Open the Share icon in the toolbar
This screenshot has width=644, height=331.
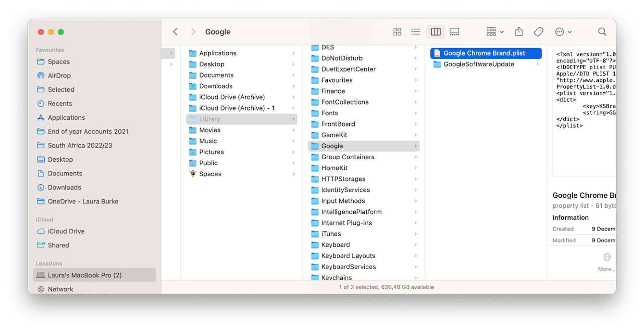point(519,31)
